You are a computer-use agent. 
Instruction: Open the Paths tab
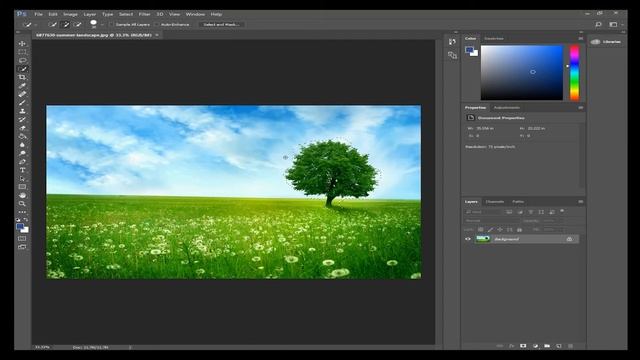518,202
